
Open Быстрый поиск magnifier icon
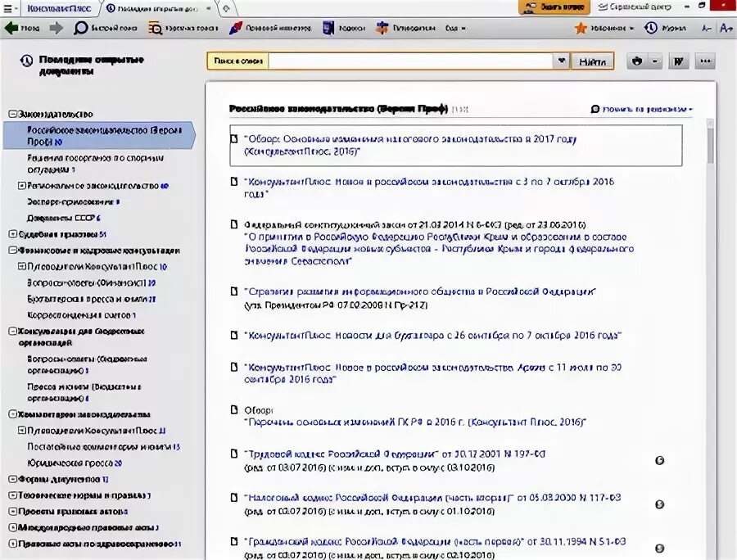coord(81,28)
